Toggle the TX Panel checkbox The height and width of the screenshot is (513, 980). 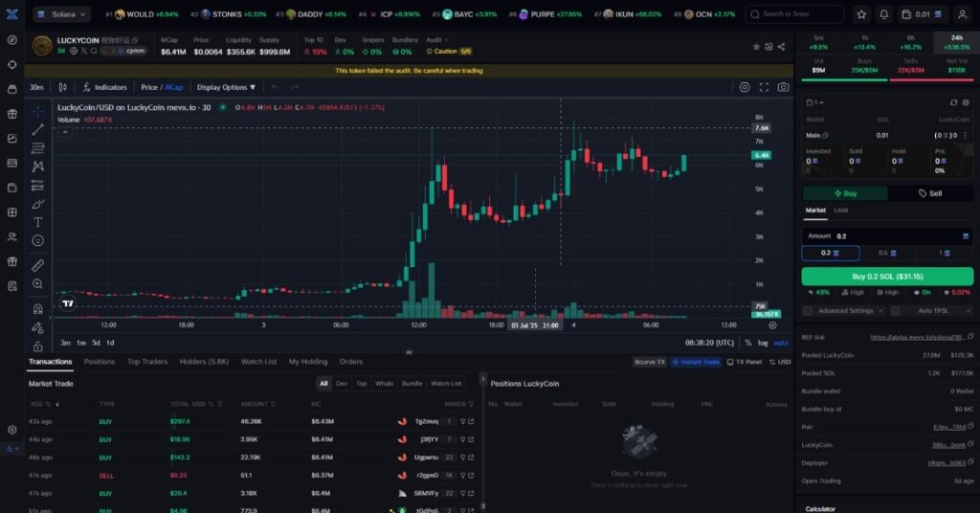[x=744, y=362]
